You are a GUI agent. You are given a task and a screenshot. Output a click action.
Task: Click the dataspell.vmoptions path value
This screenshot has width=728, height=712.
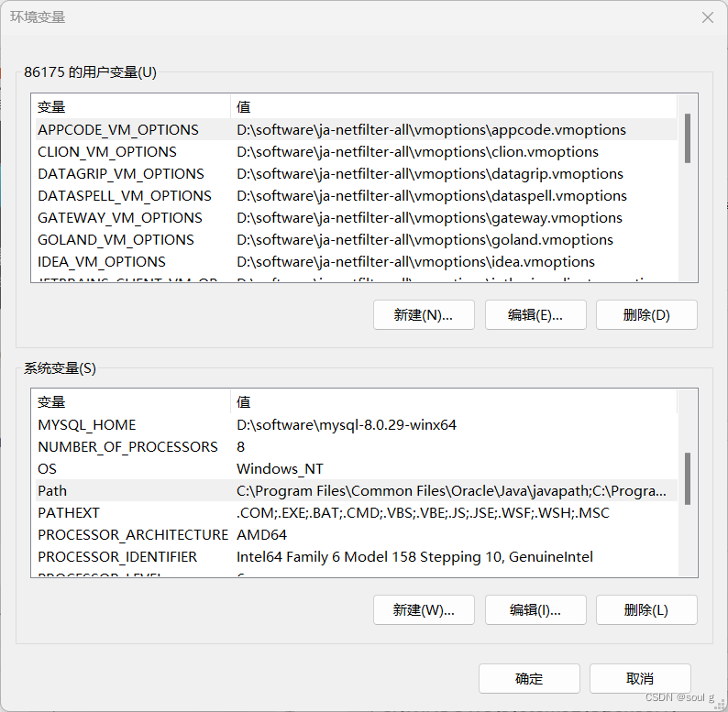pos(432,196)
